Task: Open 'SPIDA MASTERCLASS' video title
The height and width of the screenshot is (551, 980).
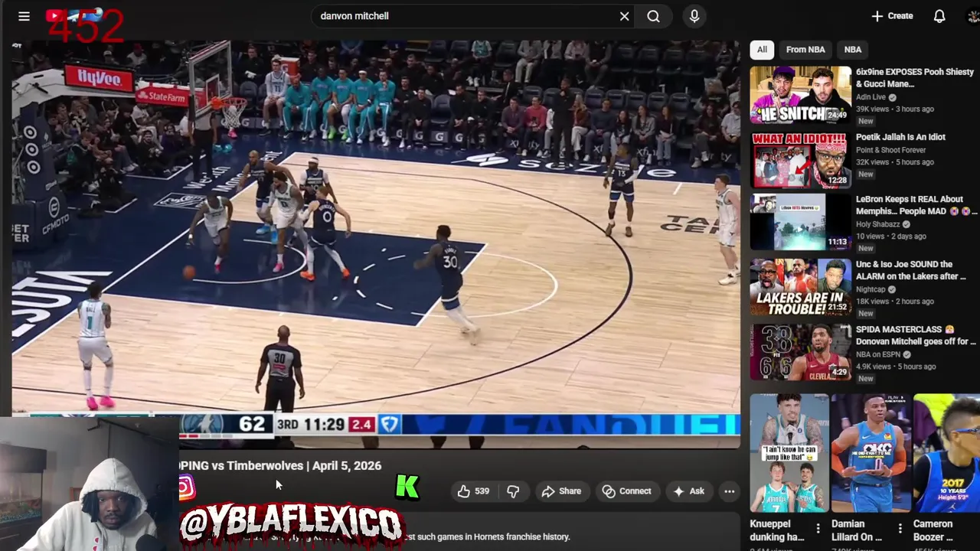Action: coord(916,335)
